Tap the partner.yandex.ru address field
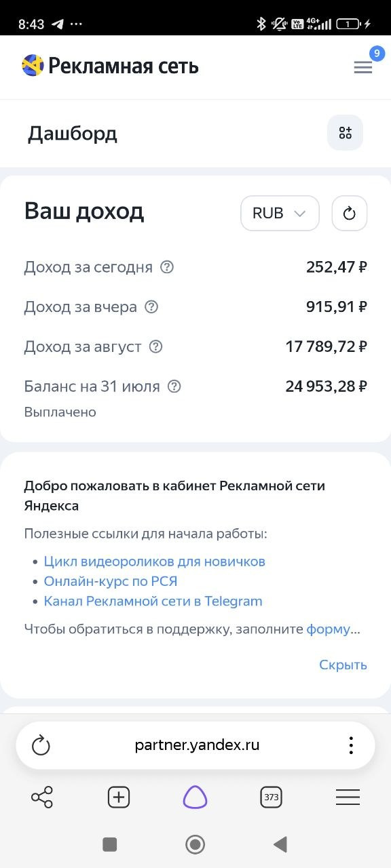Viewport: 391px width, 868px height. (197, 745)
